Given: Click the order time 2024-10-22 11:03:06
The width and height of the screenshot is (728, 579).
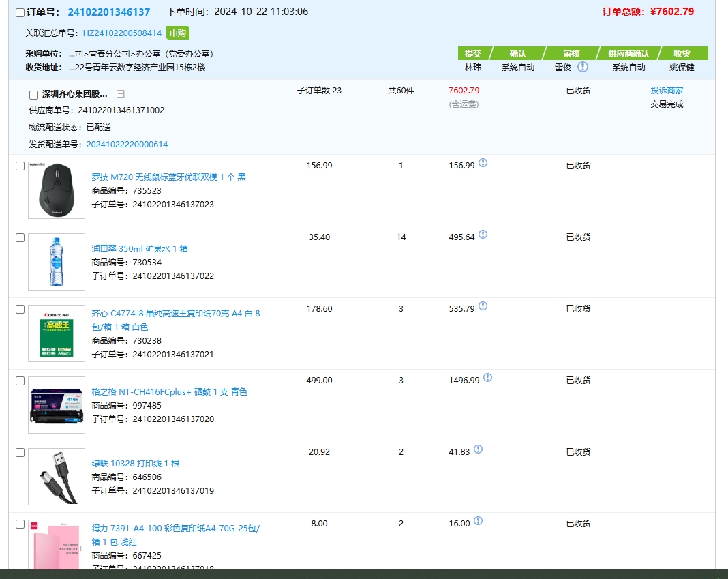Looking at the screenshot, I should click(261, 12).
